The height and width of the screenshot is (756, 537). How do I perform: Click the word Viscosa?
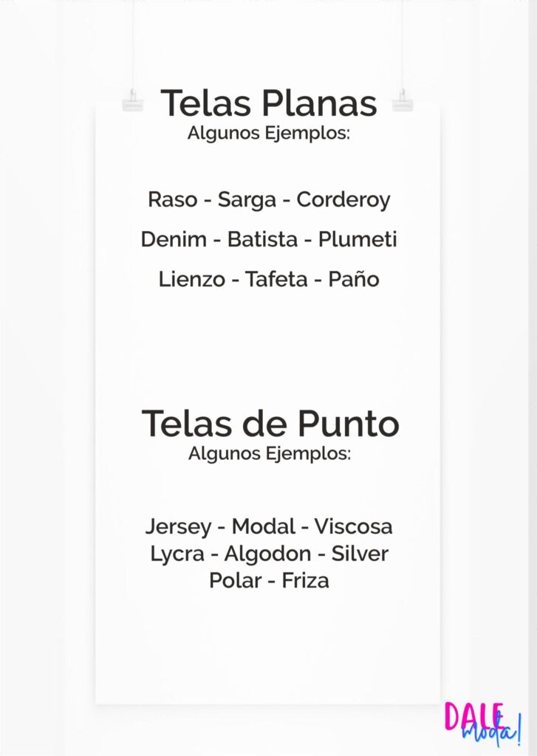point(353,526)
